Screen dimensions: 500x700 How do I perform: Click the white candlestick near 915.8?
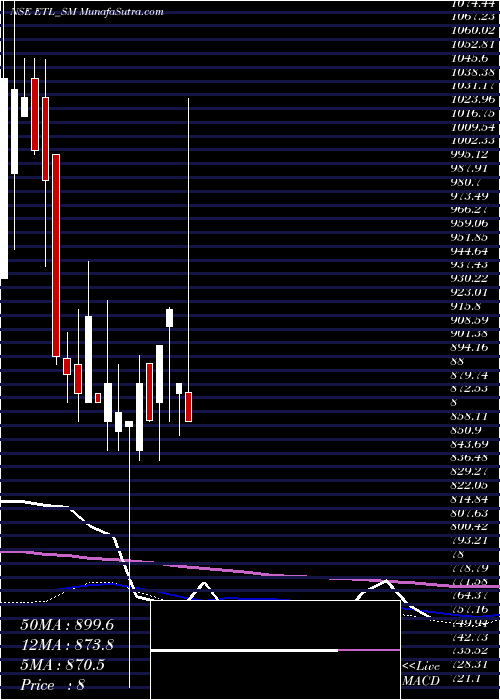coord(169,317)
